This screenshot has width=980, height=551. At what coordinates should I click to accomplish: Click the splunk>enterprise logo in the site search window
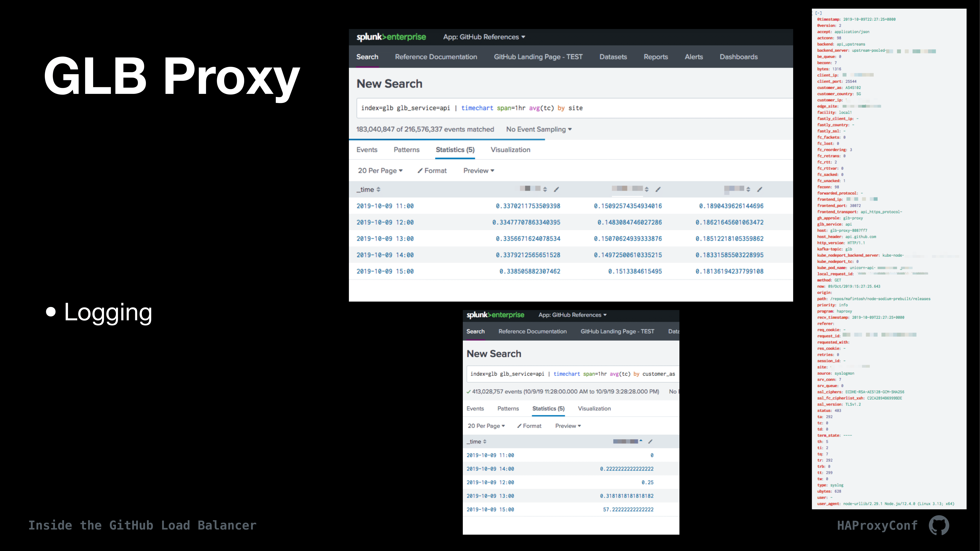click(391, 37)
